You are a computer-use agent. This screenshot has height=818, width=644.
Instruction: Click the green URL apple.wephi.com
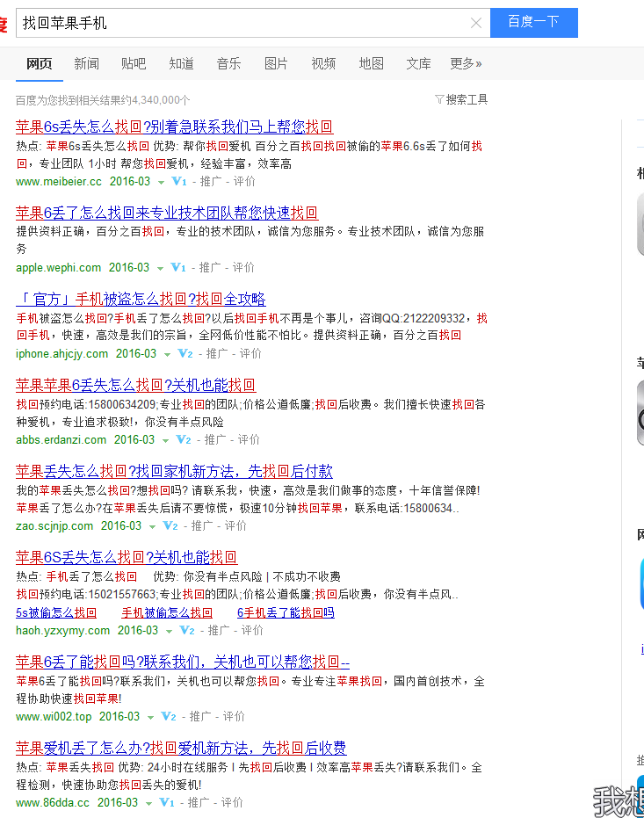point(58,267)
